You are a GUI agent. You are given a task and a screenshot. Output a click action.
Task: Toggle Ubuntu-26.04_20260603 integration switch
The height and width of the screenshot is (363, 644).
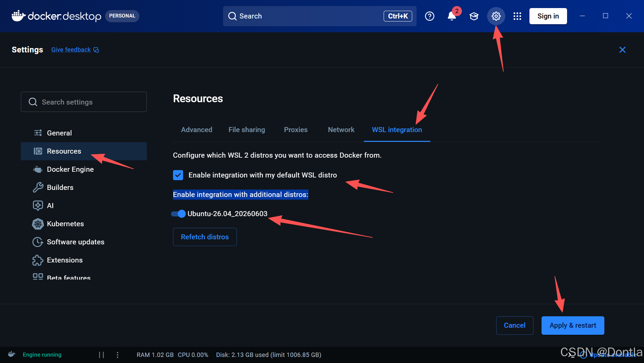(x=178, y=214)
